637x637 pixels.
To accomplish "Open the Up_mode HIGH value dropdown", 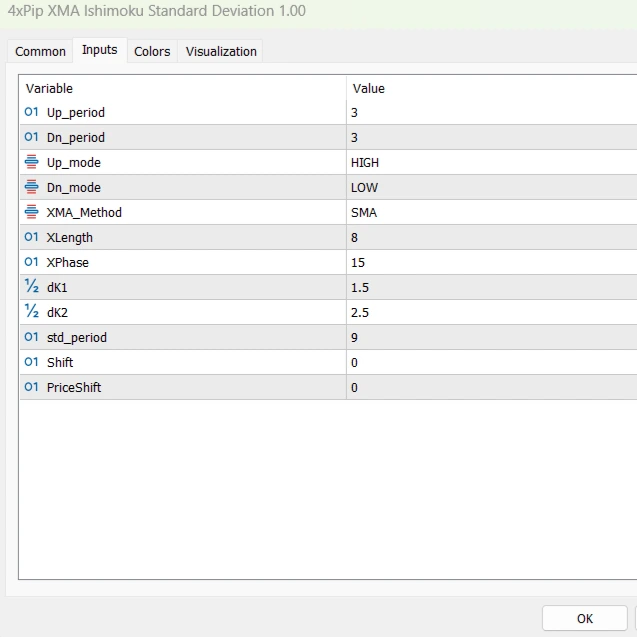I will 490,162.
